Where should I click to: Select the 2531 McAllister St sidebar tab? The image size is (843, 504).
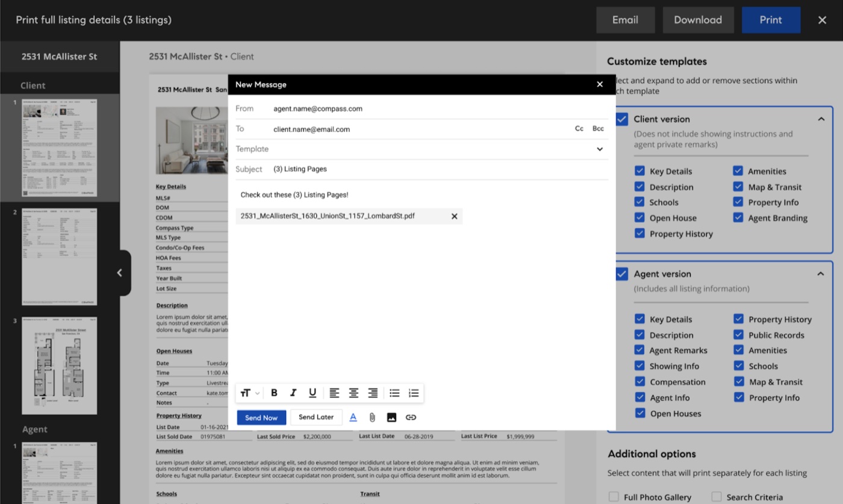(x=60, y=57)
